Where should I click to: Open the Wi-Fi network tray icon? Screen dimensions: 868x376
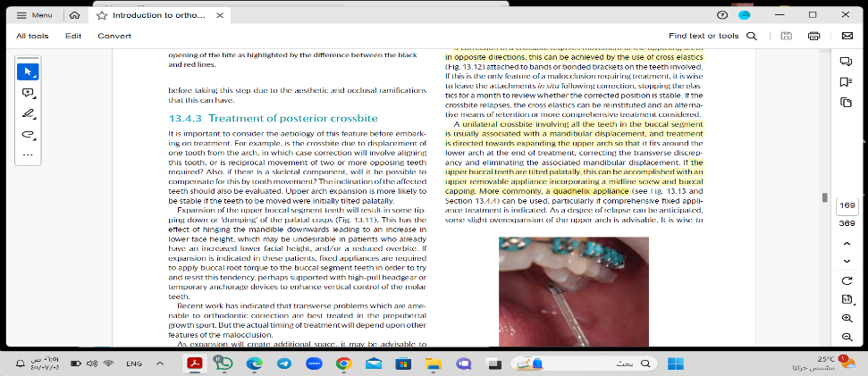108,363
